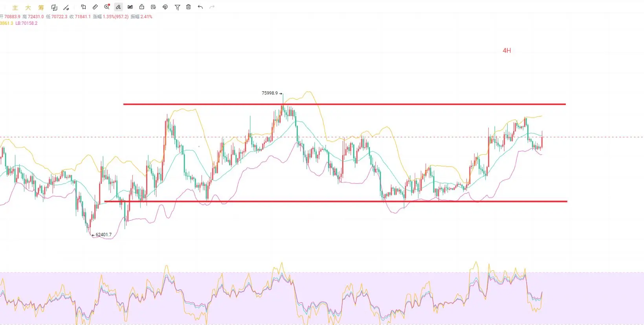Select the ruler measurement tool
The width and height of the screenshot is (644, 325).
(95, 7)
